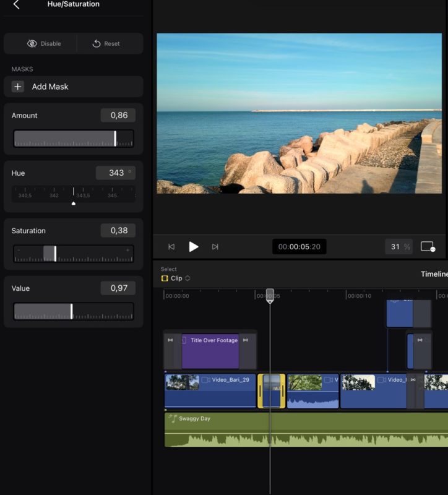
Task: Play the video preview
Action: point(194,247)
